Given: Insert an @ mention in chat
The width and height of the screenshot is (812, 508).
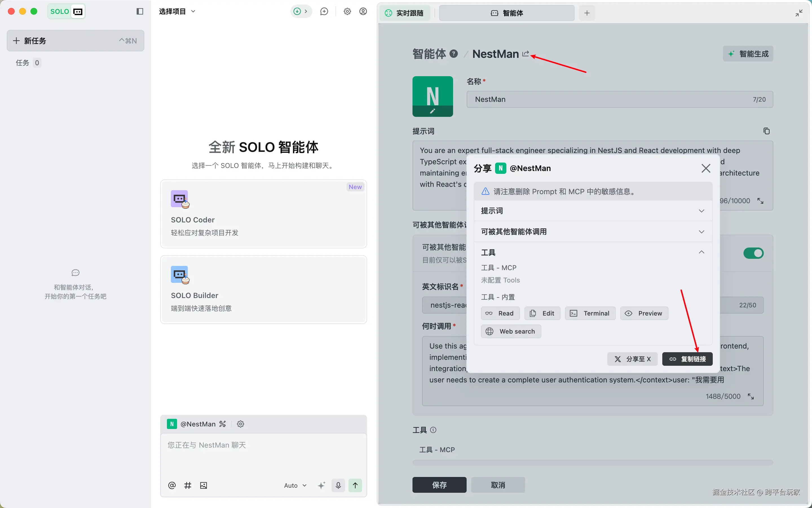Looking at the screenshot, I should click(172, 485).
